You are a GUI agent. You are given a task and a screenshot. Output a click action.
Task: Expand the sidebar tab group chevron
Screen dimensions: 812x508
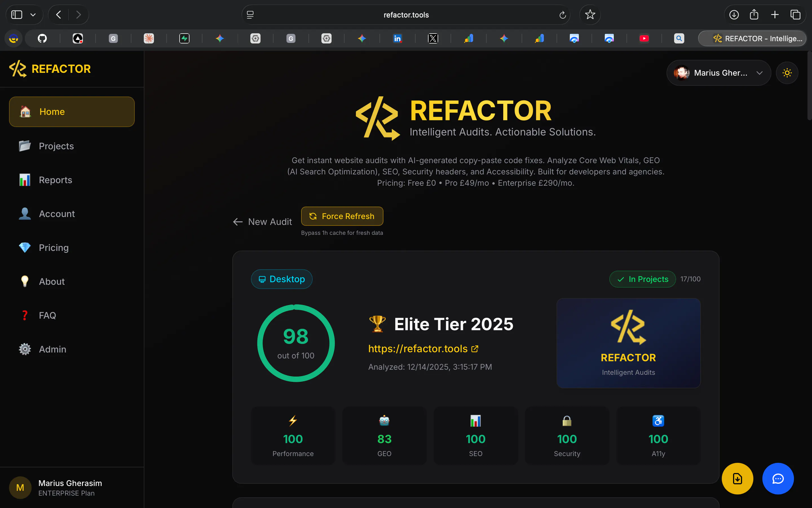pyautogui.click(x=33, y=15)
